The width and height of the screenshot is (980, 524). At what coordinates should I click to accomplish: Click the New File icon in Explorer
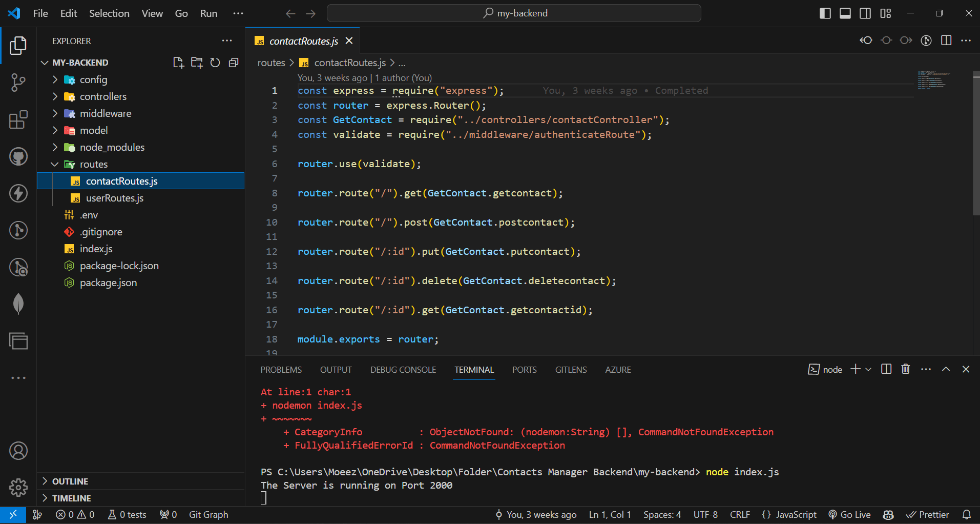[178, 63]
